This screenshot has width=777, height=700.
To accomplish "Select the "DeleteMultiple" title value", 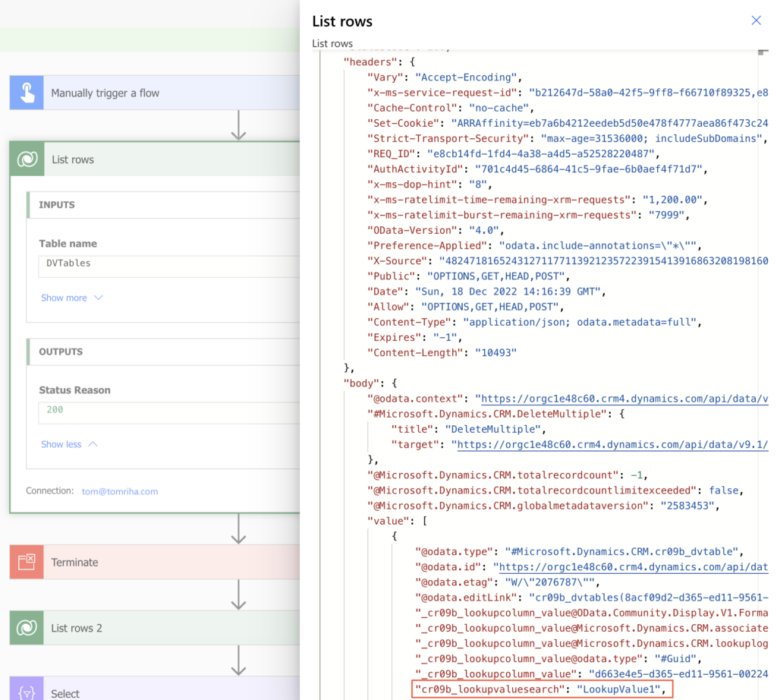I will coord(492,429).
